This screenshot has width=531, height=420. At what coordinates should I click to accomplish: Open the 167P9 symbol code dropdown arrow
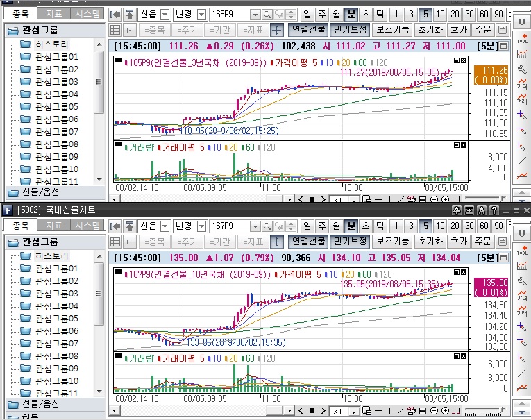255,226
